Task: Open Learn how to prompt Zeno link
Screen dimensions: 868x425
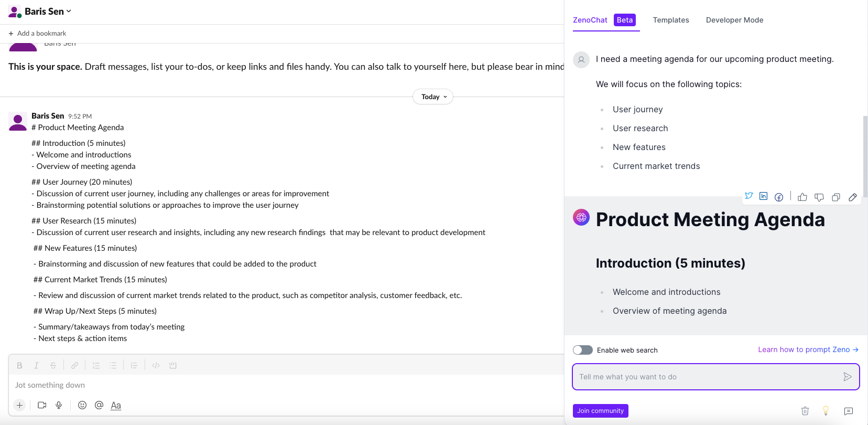Action: click(808, 349)
